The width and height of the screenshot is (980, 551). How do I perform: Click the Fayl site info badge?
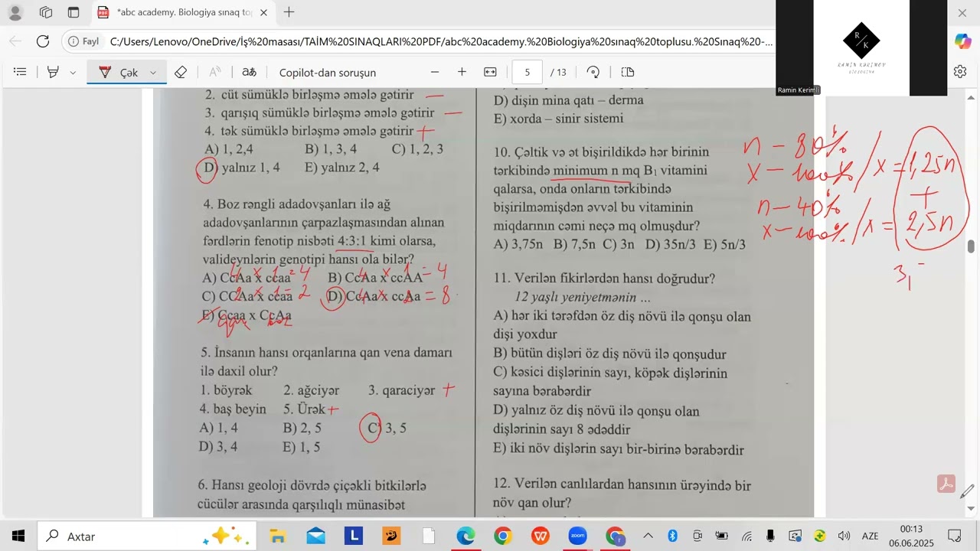pos(83,41)
